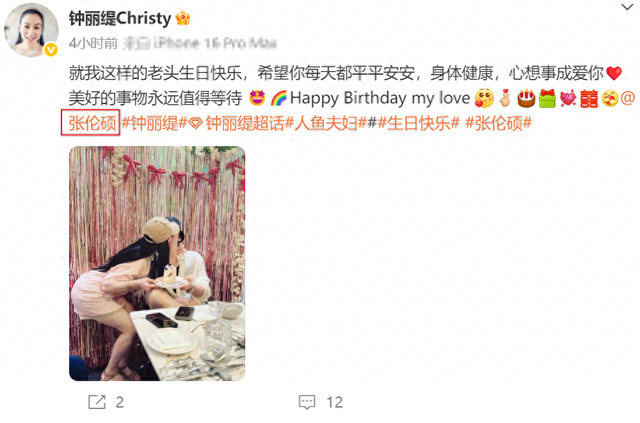The image size is (640, 423).
Task: Click the diamond super-topic icon
Action: (x=196, y=123)
